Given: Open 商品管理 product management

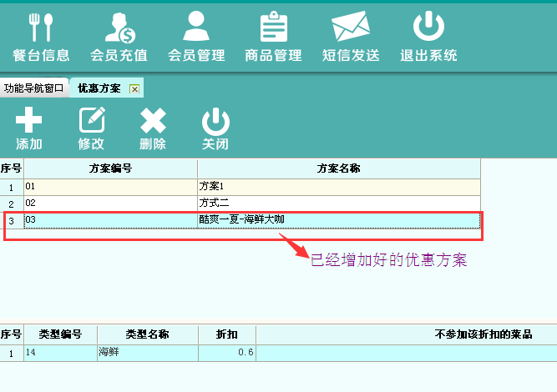Looking at the screenshot, I should click(273, 38).
